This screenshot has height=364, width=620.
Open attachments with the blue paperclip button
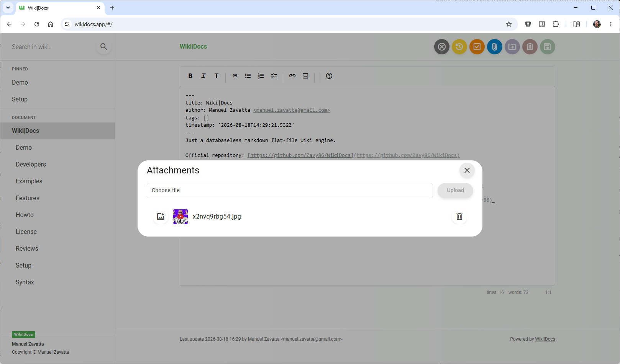pyautogui.click(x=495, y=47)
